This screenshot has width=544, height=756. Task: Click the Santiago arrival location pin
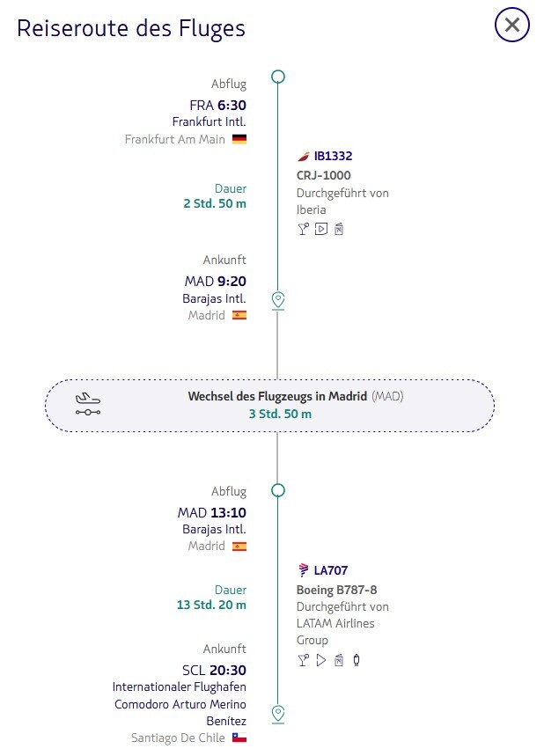pos(278,713)
